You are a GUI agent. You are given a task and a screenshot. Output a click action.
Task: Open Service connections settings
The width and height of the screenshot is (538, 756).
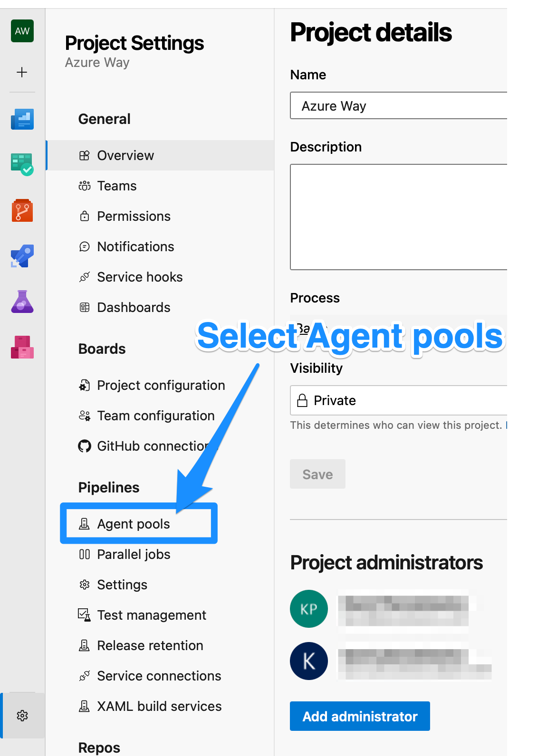coord(159,676)
